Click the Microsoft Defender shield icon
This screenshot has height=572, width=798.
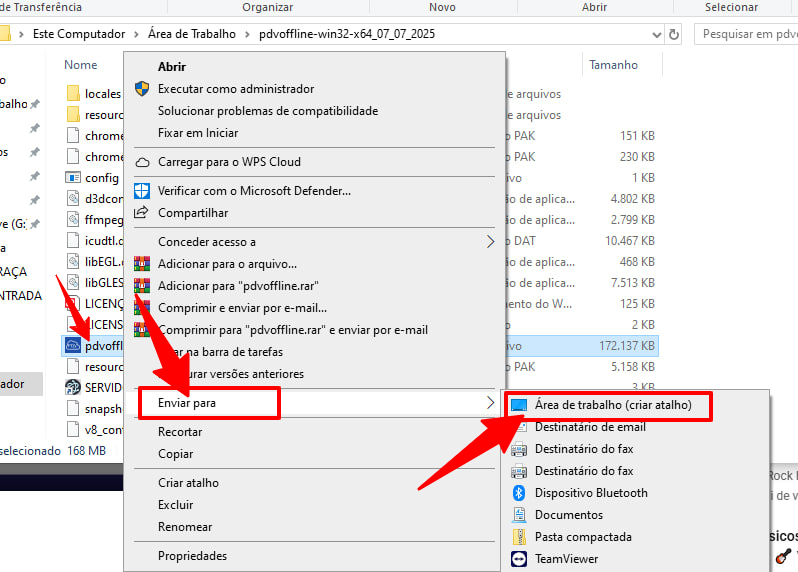point(141,191)
